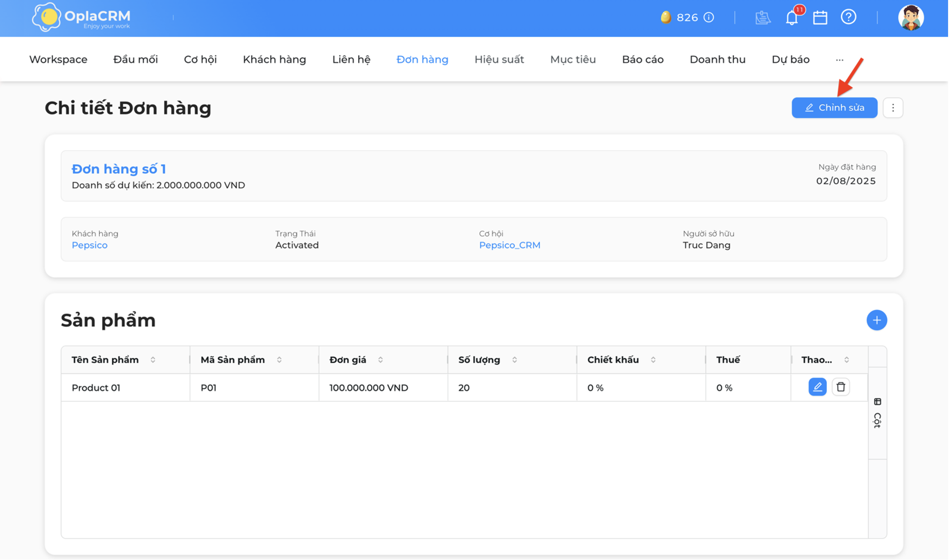Image resolution: width=949 pixels, height=560 pixels.
Task: Sort by Mã Sản phẩm column
Action: (279, 360)
